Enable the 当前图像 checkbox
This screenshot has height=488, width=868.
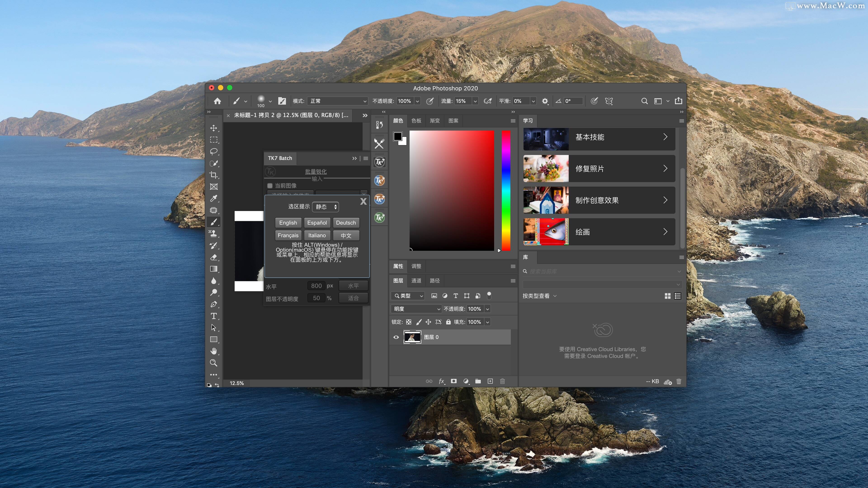click(270, 185)
